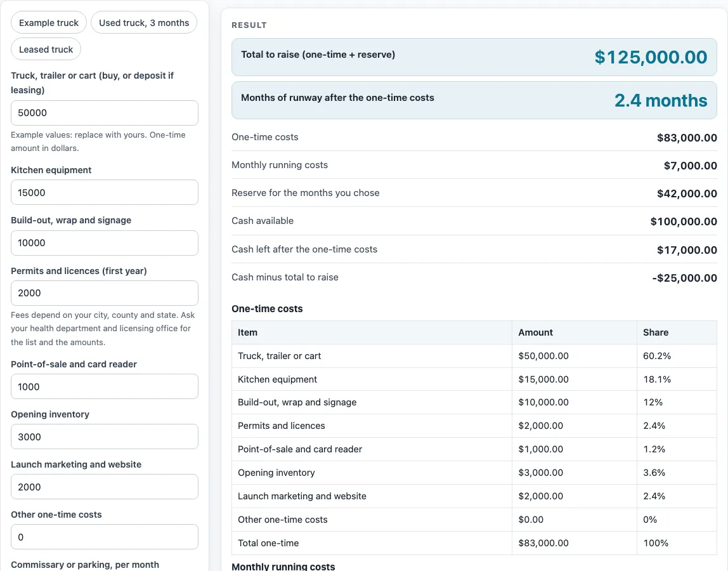Select the Reserve for the months you chose label

(x=306, y=193)
